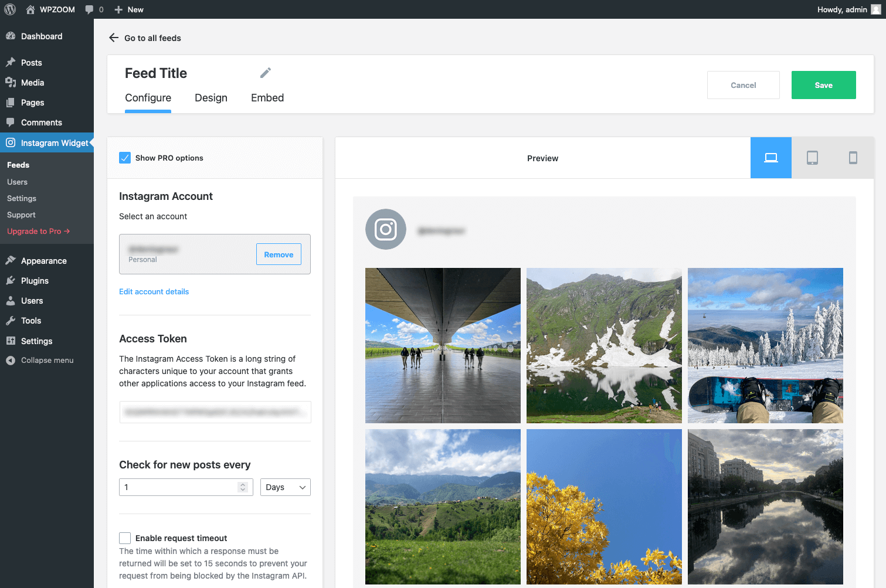This screenshot has height=588, width=886.
Task: Click the Tools wrench icon
Action: tap(11, 320)
